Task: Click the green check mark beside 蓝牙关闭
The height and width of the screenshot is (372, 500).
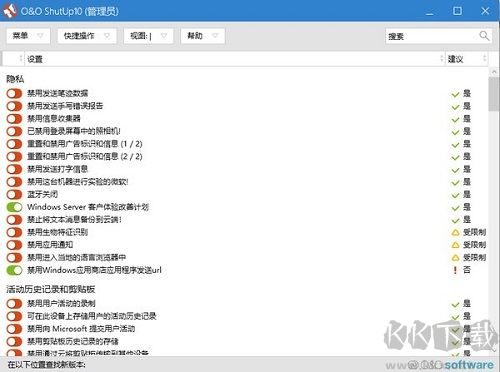Action: point(455,195)
